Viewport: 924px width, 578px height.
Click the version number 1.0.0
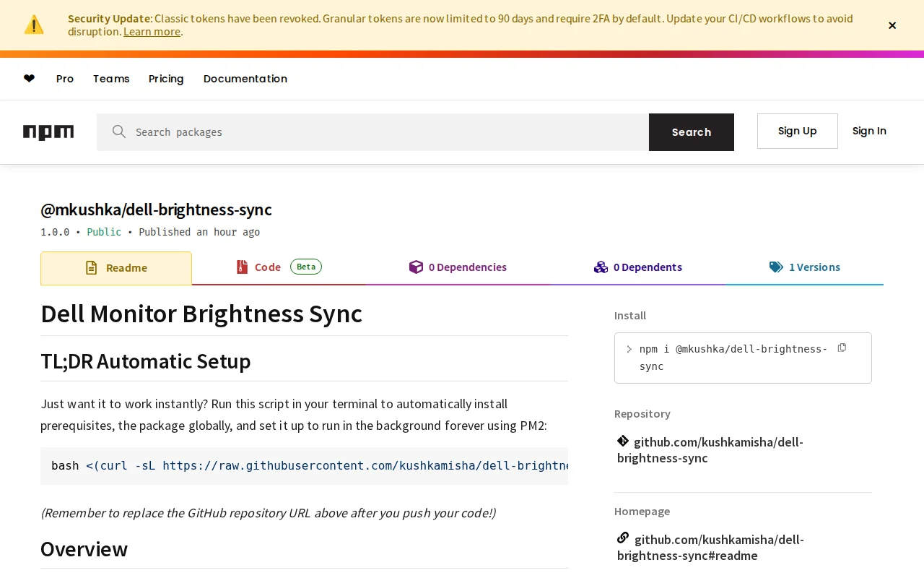(55, 232)
